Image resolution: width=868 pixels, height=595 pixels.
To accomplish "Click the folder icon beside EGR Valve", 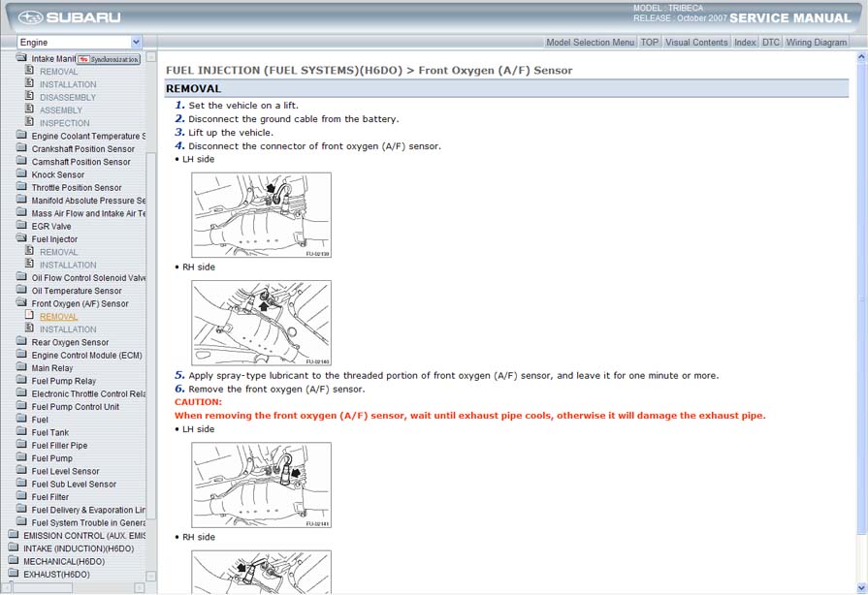I will [21, 226].
